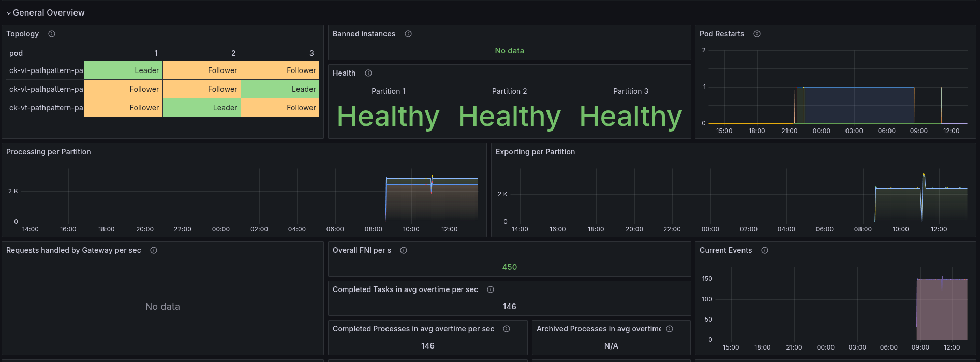Screen dimensions: 980x362
Task: Show info icon for Health panel
Action: point(368,73)
